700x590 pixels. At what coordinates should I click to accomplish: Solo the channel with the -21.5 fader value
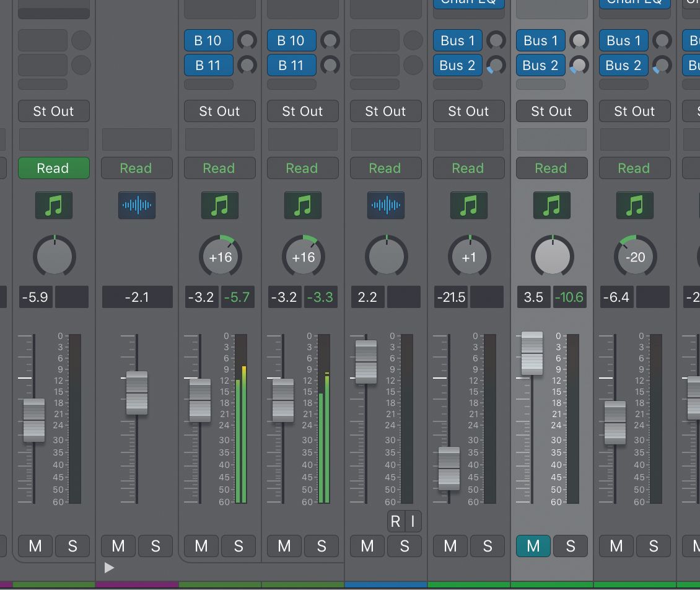click(x=487, y=546)
